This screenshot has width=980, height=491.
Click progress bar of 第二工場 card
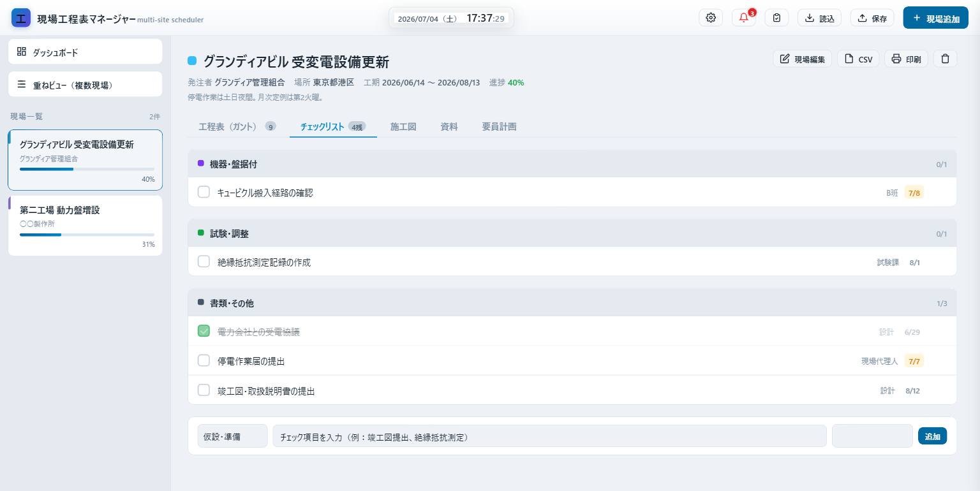(87, 235)
